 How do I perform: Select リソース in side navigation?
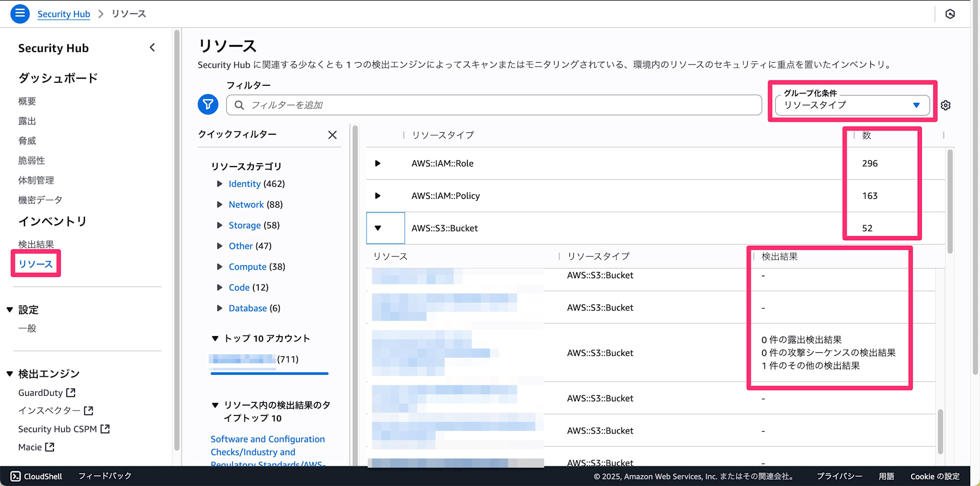(x=35, y=264)
